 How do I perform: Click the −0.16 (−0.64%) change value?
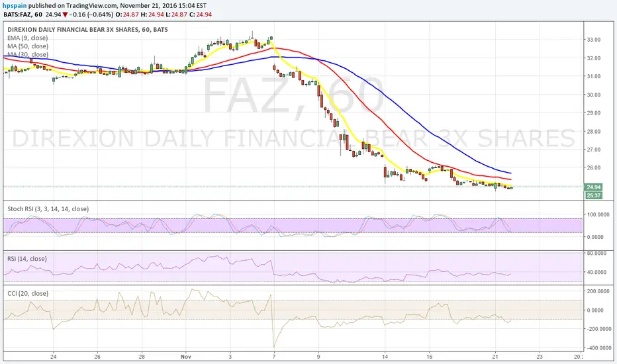point(91,15)
